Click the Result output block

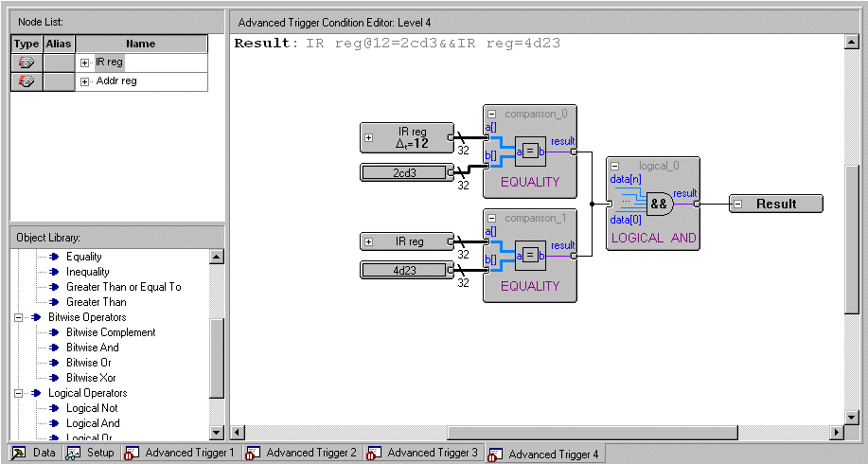(x=775, y=204)
